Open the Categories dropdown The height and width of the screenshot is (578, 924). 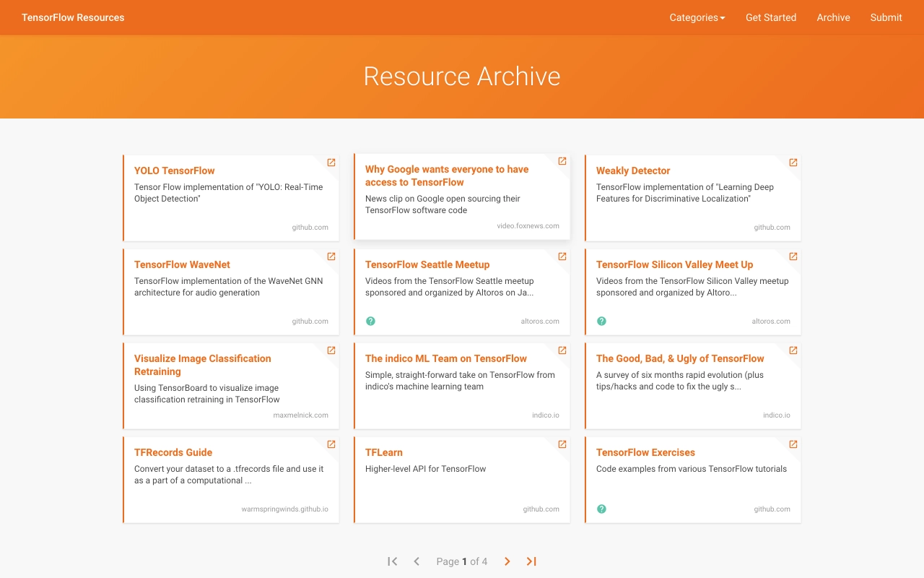697,17
